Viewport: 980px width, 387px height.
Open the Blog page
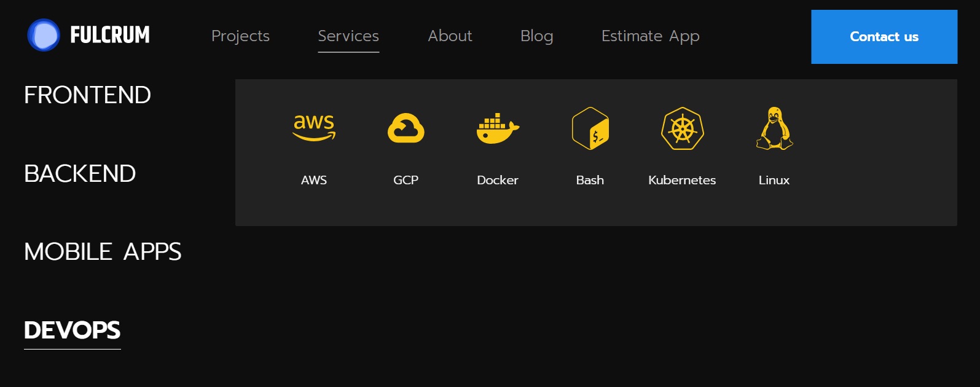coord(537,36)
